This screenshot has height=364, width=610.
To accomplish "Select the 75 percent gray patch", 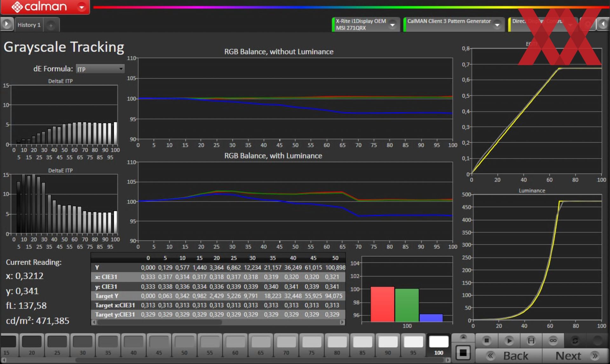I will pyautogui.click(x=311, y=345).
